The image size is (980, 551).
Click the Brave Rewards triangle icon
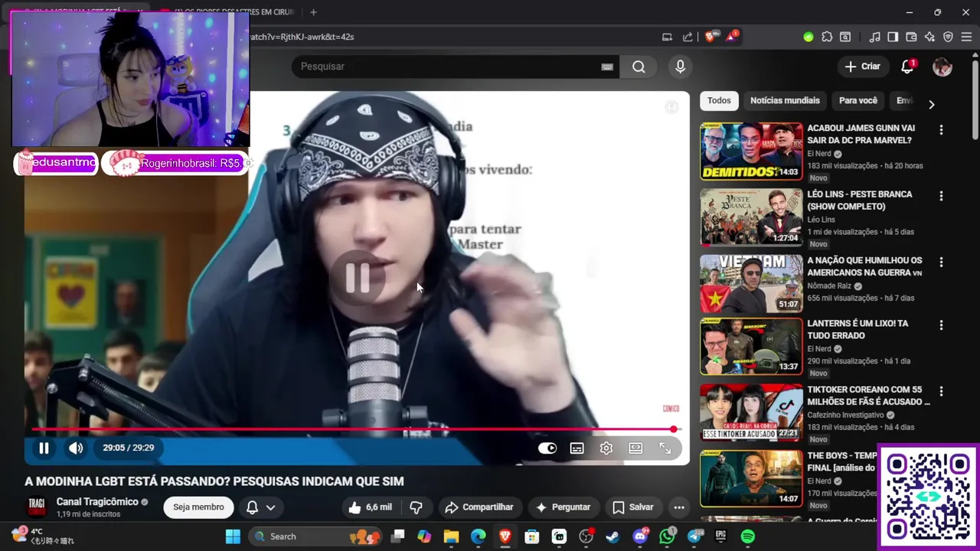731,37
